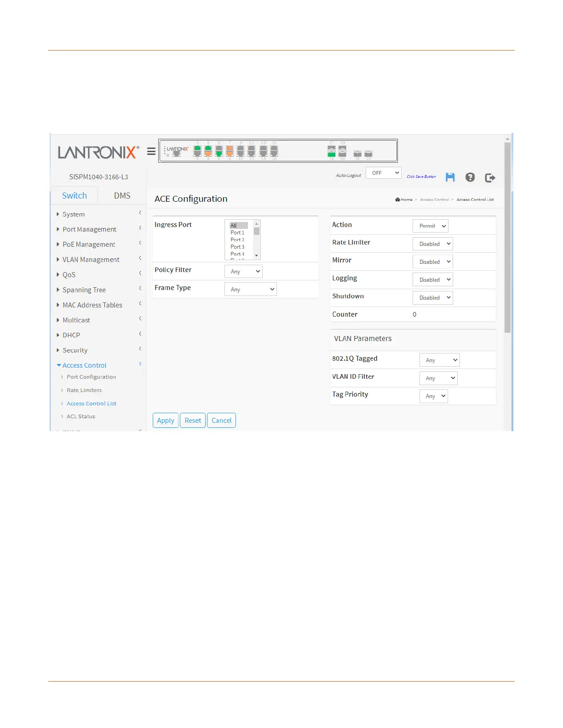Viewport: 563px width, 728px height.
Task: Click the Home breadcrumb icon link
Action: pyautogui.click(x=404, y=199)
